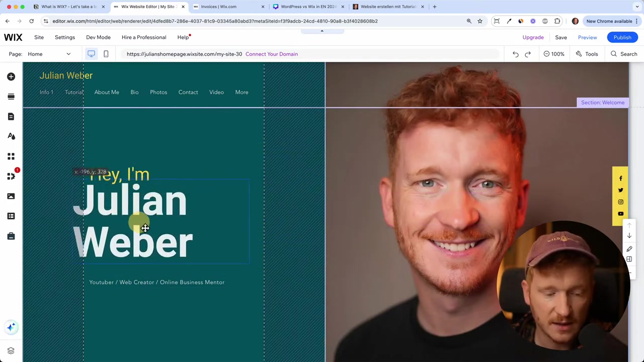Screen dimensions: 644x362
Task: Click the Photos nav item
Action: [x=158, y=92]
